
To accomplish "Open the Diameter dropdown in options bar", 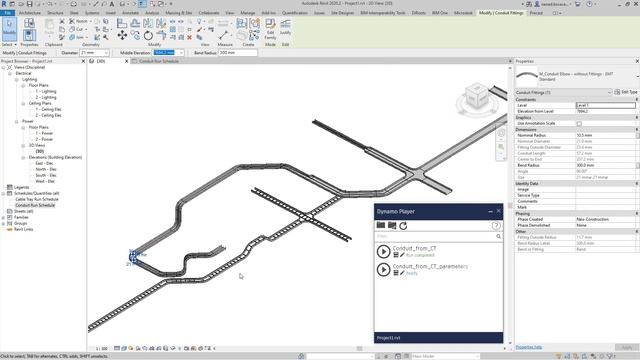I will [106, 53].
